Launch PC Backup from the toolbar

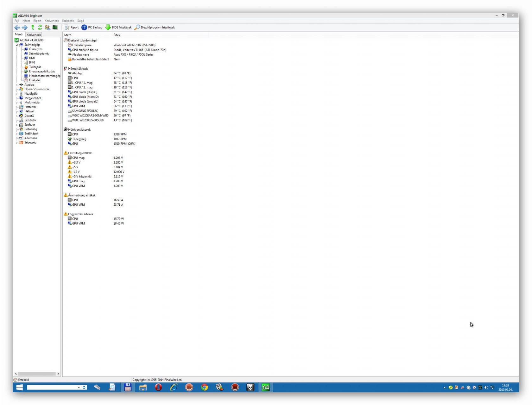pyautogui.click(x=92, y=28)
